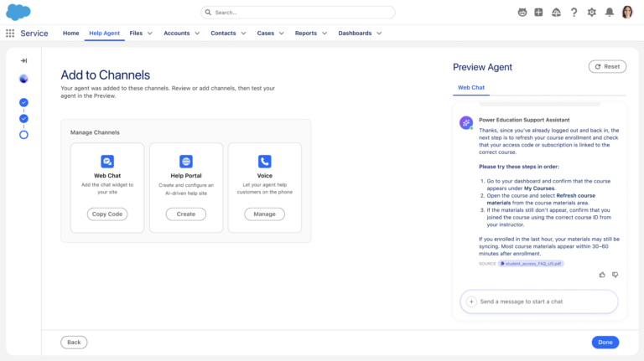Open the Dashboards tab
Viewport: 644px width, 361px height.
[355, 34]
